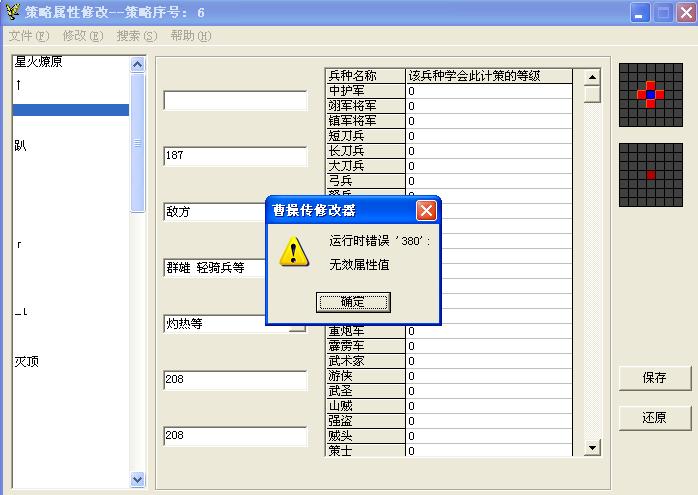The image size is (698, 495).
Task: Click the unit table scroll down arrow
Action: click(x=592, y=447)
